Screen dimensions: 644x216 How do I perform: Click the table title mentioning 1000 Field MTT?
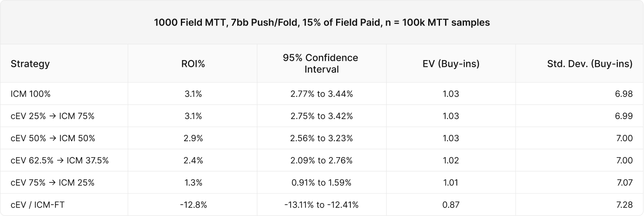(x=322, y=23)
